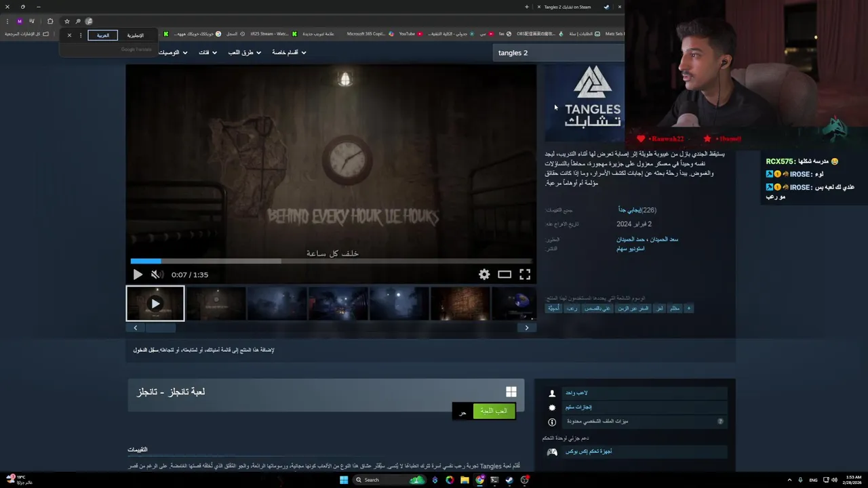The width and height of the screenshot is (868, 488).
Task: Switch to the Tangles 2 on Steam tab
Action: (x=573, y=7)
